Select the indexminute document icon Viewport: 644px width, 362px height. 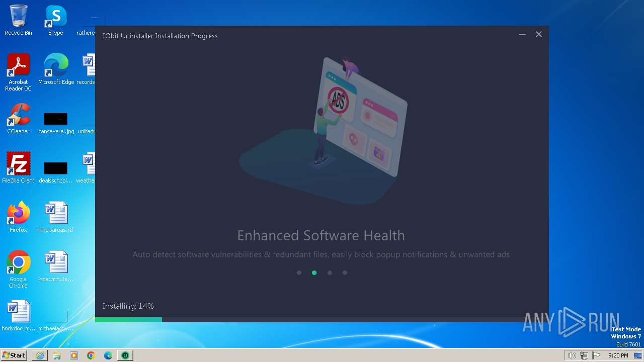click(56, 266)
